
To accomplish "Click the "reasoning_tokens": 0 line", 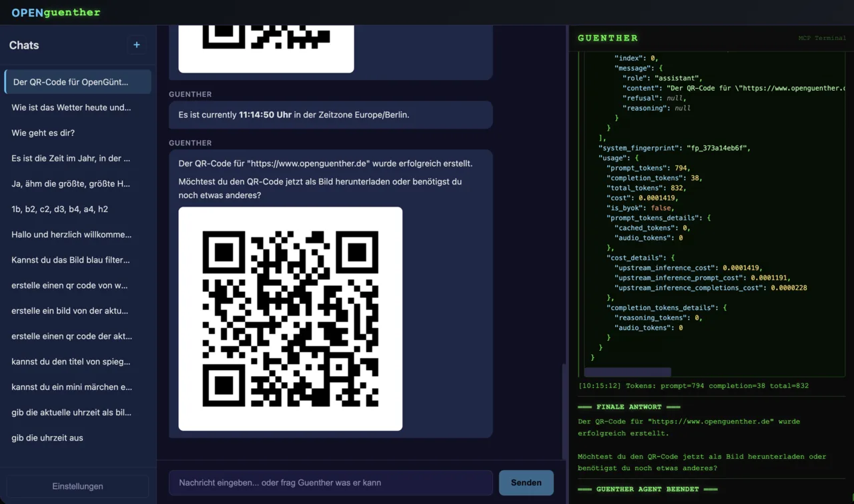I will [x=659, y=318].
